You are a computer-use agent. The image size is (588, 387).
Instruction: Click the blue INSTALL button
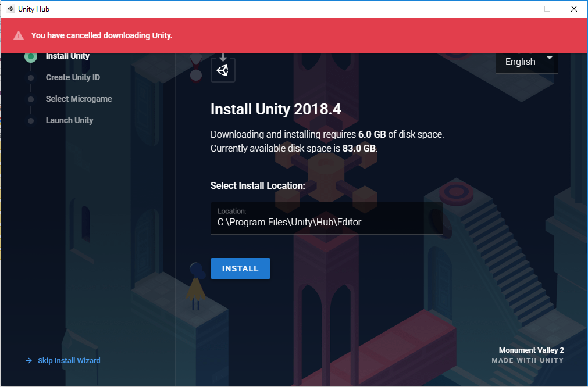240,268
